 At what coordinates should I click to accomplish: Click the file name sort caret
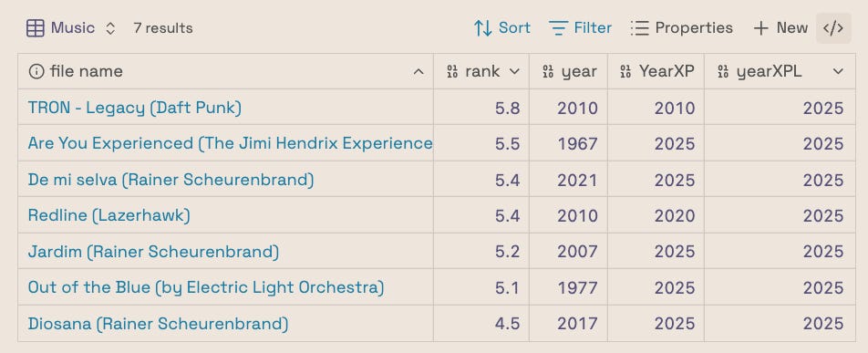coord(419,71)
